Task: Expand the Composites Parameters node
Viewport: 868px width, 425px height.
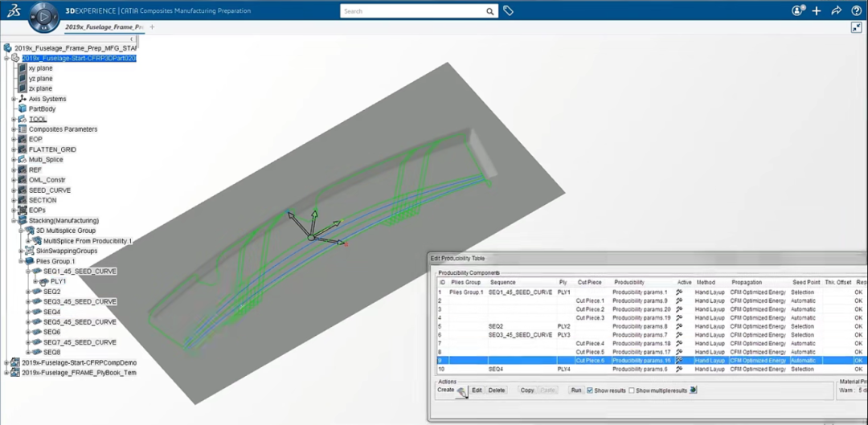Action: (14, 129)
